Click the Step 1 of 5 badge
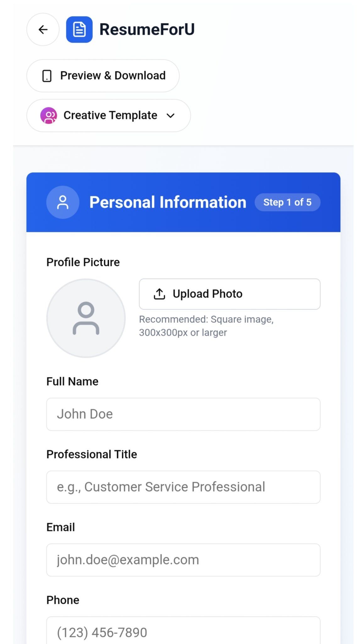362x644 pixels. (x=287, y=202)
